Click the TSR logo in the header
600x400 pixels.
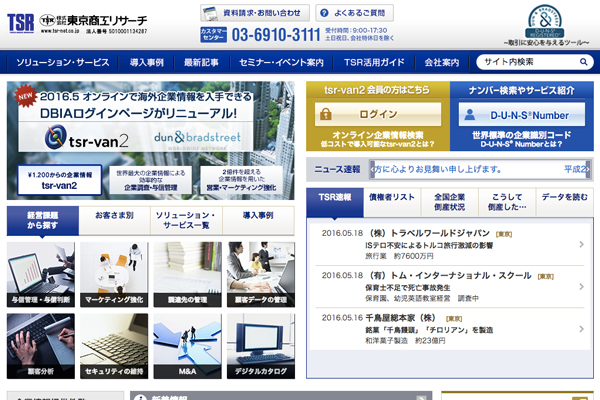21,23
